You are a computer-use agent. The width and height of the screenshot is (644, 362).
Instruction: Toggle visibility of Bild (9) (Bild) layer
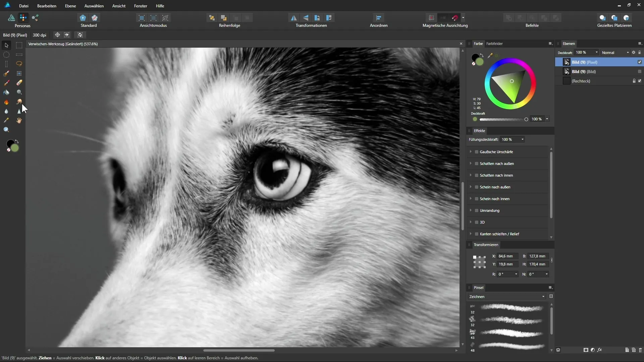click(x=640, y=72)
